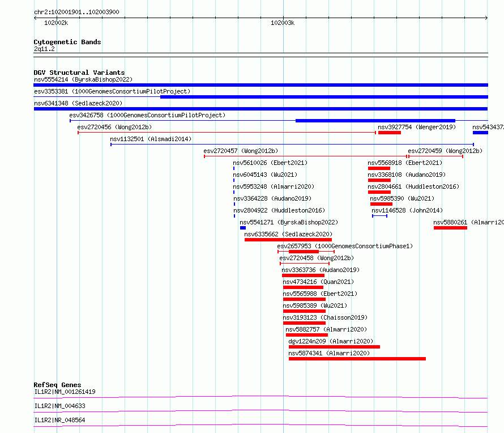Image resolution: width=504 pixels, height=433 pixels.
Task: Click nsv6045143 (Wu2021) label
Action: coord(265,175)
